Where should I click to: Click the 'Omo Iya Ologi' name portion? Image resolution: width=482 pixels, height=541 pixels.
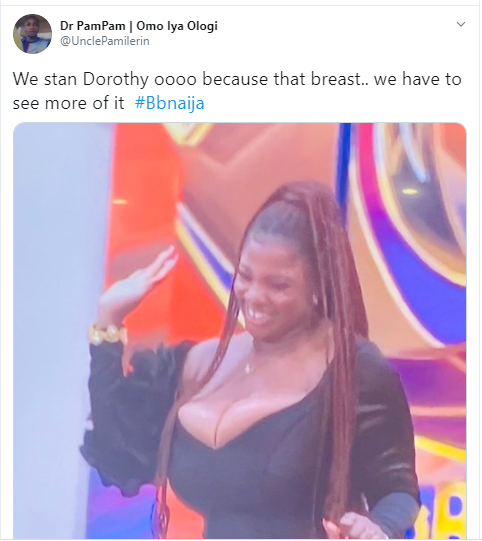point(177,26)
